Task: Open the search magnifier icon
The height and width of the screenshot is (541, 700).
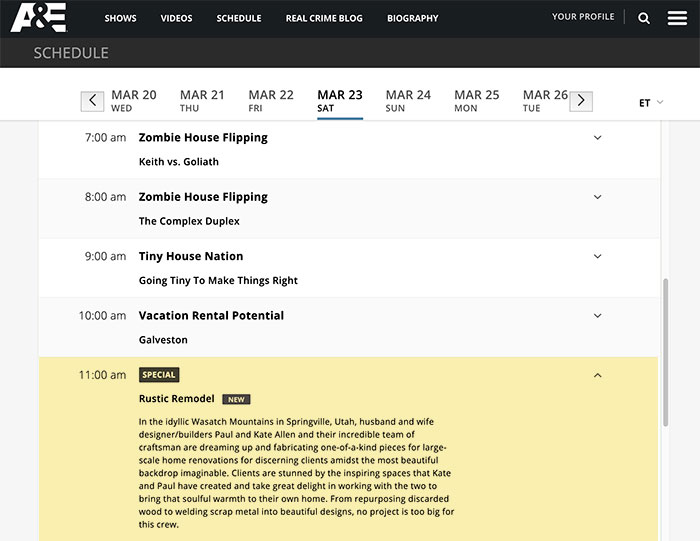Action: click(x=644, y=18)
